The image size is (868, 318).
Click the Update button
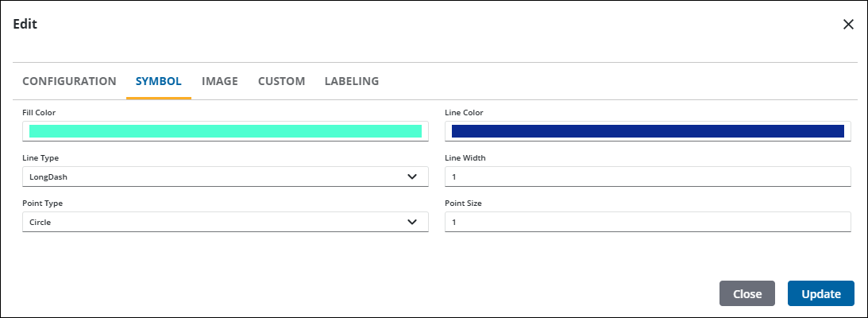pyautogui.click(x=820, y=293)
